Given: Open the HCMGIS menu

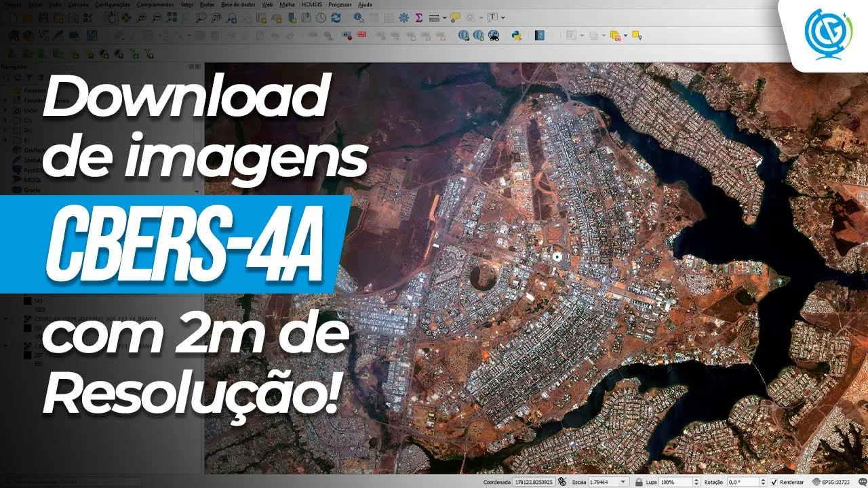Looking at the screenshot, I should pyautogui.click(x=312, y=5).
